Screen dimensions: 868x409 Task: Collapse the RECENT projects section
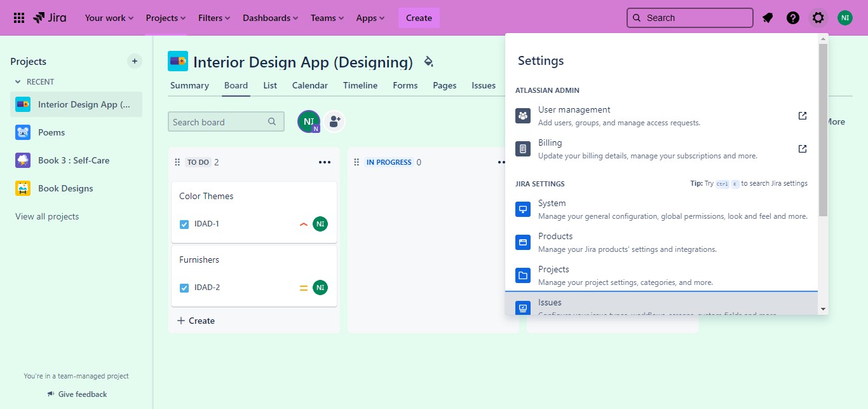pyautogui.click(x=18, y=82)
